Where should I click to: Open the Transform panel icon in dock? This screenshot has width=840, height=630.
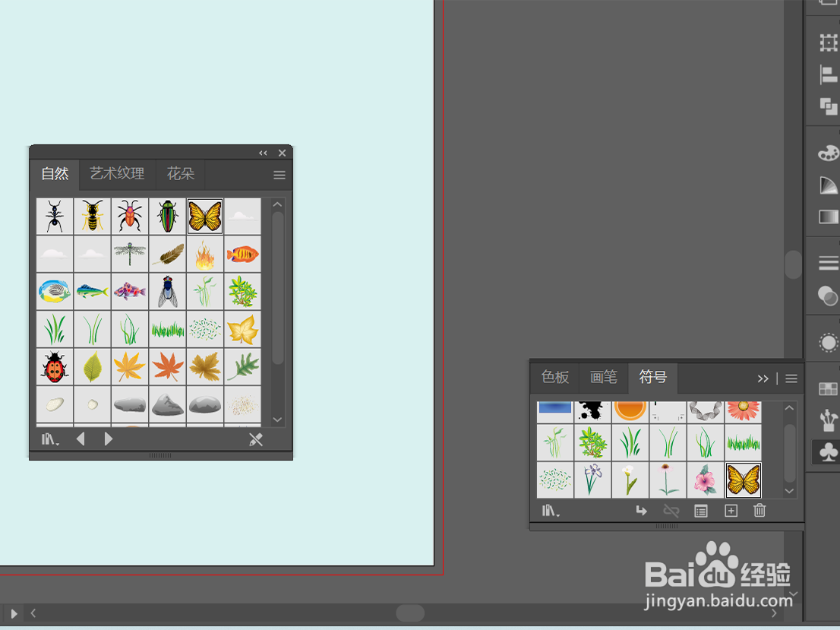coord(828,43)
